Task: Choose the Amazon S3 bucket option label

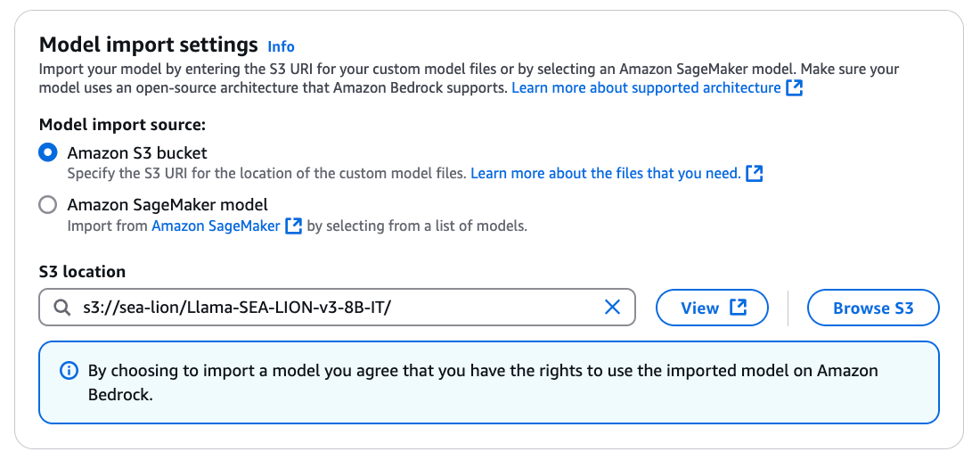Action: [x=137, y=152]
